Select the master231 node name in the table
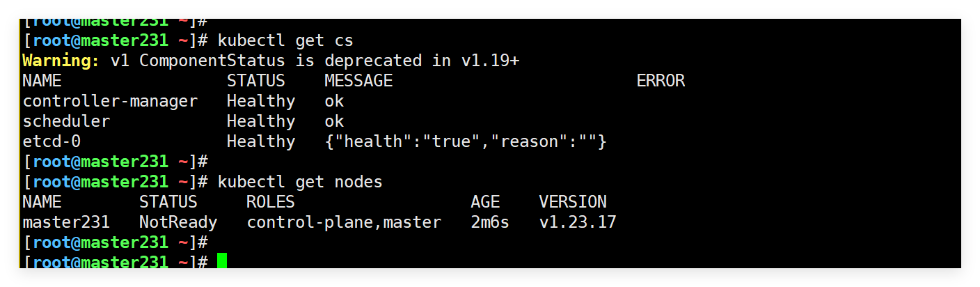The image size is (980, 287). point(66,222)
